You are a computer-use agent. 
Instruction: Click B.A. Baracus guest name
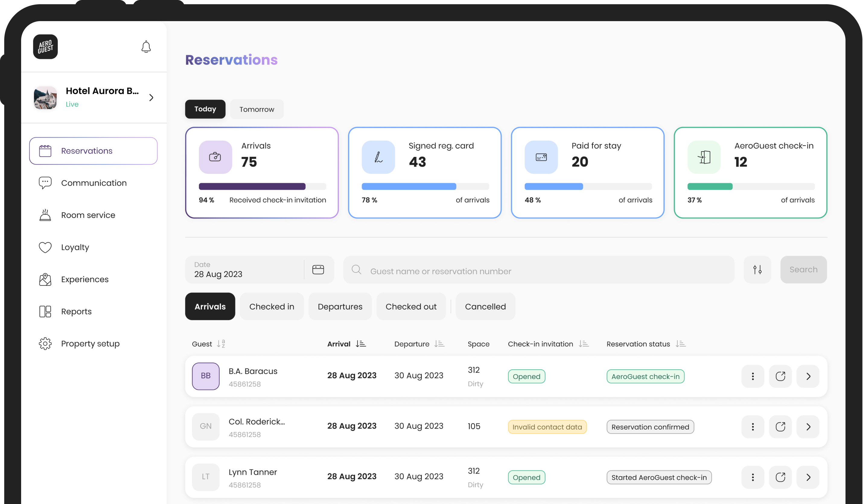point(253,371)
